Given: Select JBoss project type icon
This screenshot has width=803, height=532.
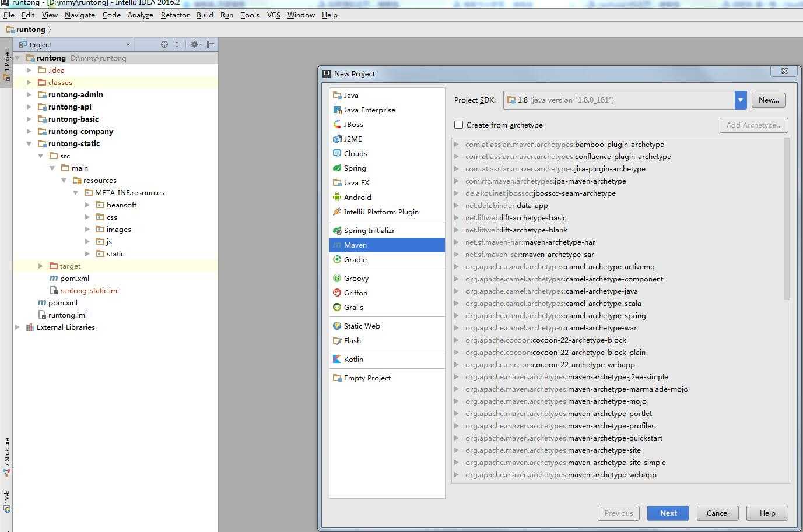Looking at the screenshot, I should point(337,124).
